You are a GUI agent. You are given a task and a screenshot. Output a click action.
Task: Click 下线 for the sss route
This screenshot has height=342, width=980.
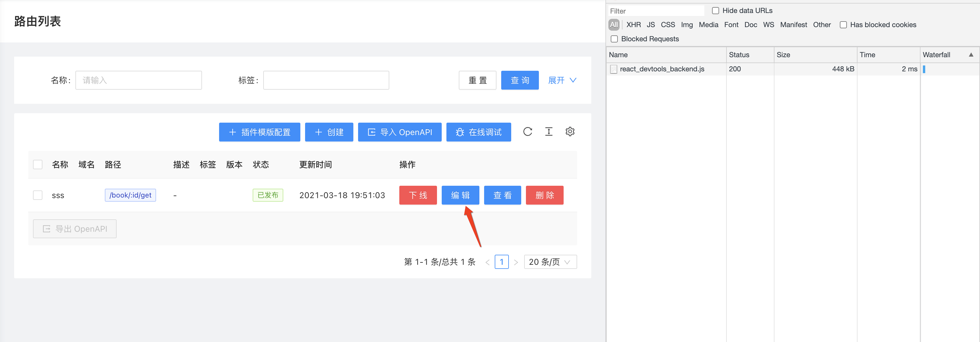pyautogui.click(x=418, y=195)
